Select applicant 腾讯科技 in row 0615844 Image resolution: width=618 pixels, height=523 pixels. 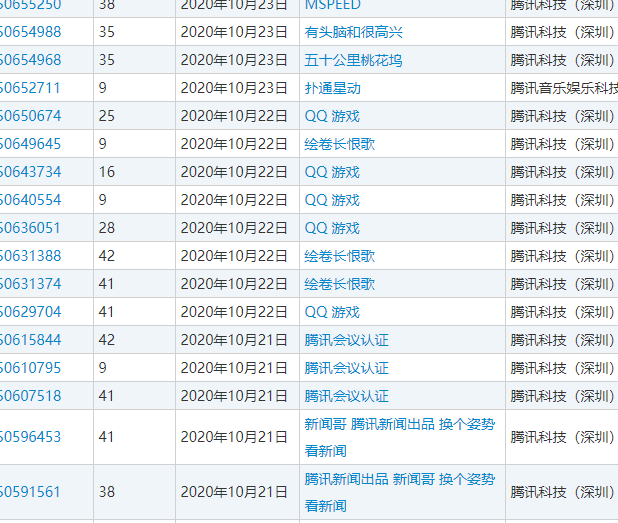point(564,340)
